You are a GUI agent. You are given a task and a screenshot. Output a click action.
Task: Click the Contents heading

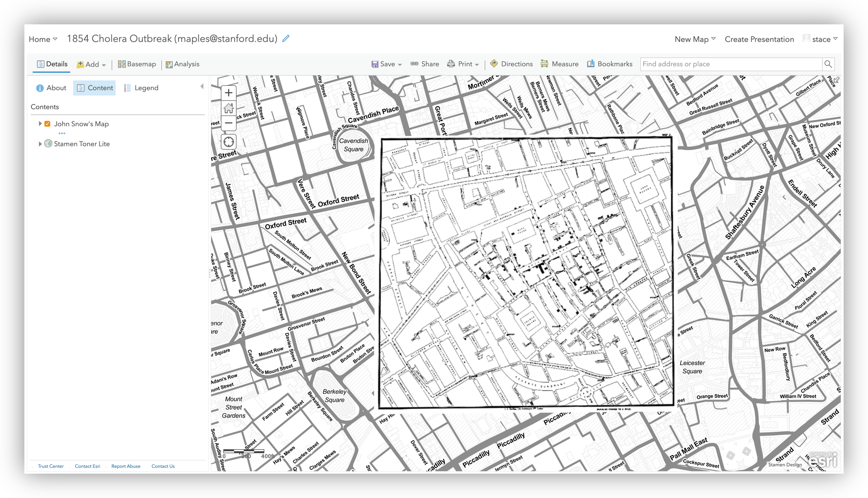point(45,107)
